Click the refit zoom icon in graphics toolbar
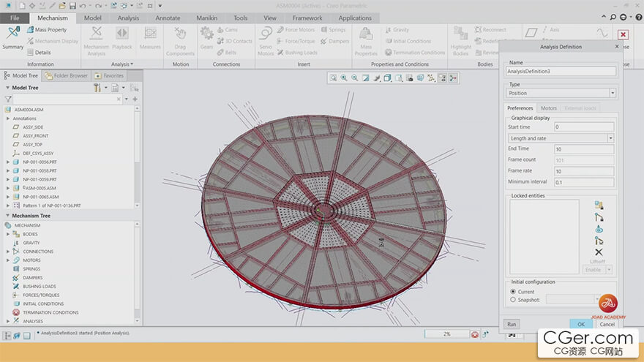This screenshot has width=644, height=362. click(333, 78)
